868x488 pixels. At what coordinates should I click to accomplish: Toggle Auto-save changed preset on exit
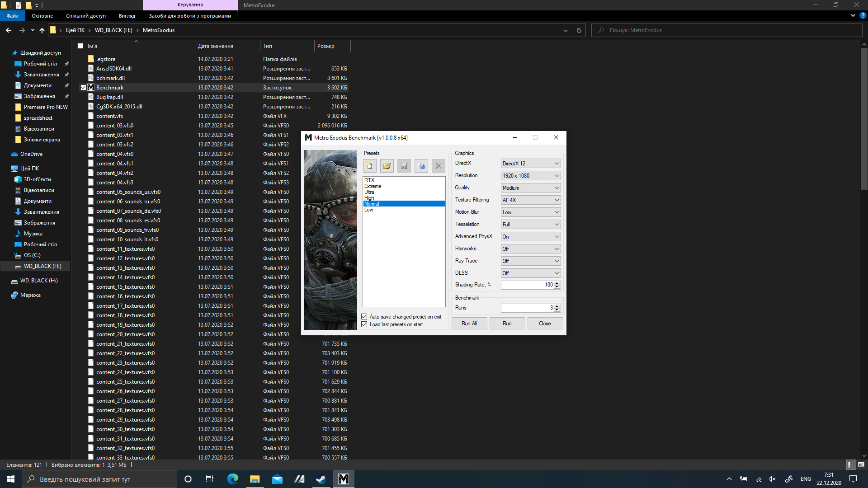(x=364, y=317)
